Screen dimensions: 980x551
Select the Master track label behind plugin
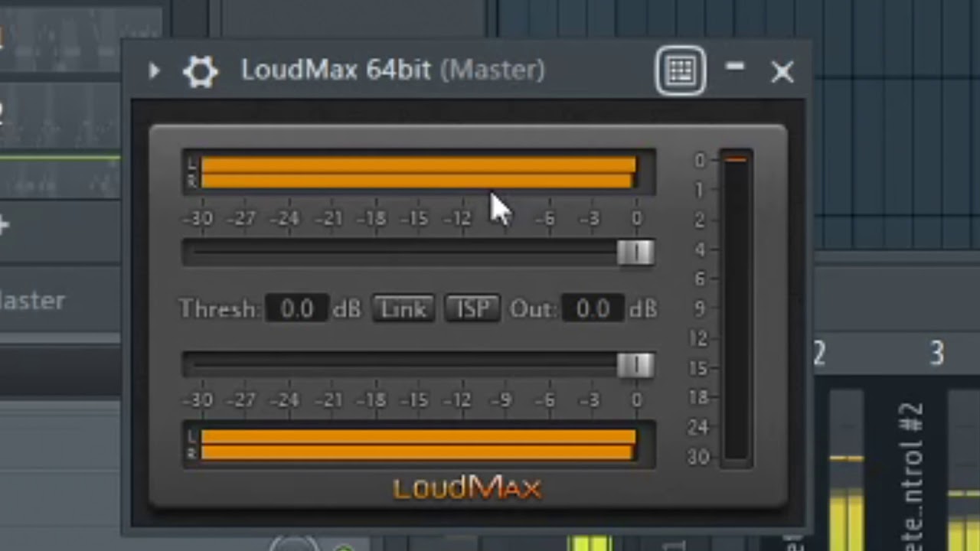32,300
